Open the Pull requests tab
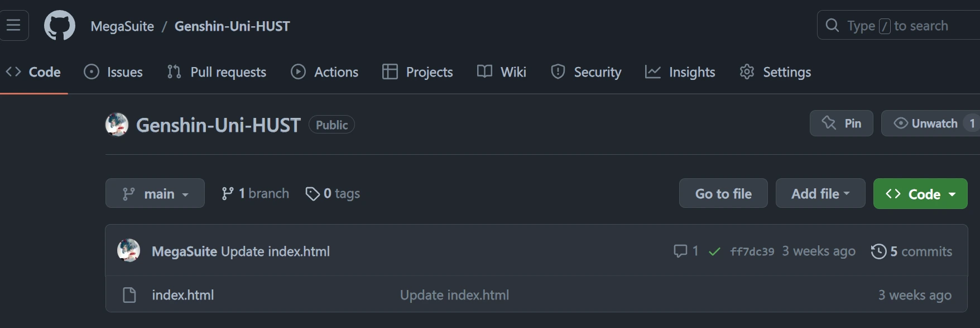 point(217,72)
